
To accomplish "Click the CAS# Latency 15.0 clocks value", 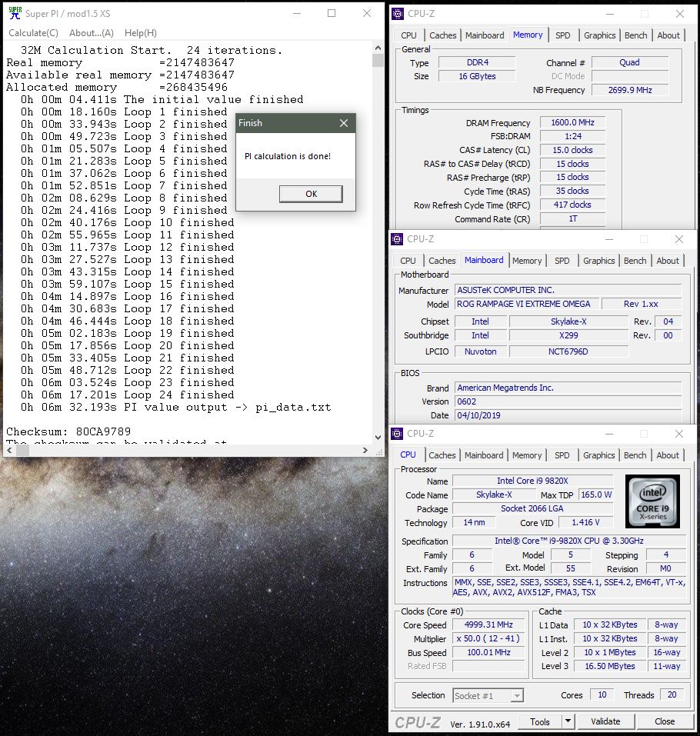I will 572,150.
